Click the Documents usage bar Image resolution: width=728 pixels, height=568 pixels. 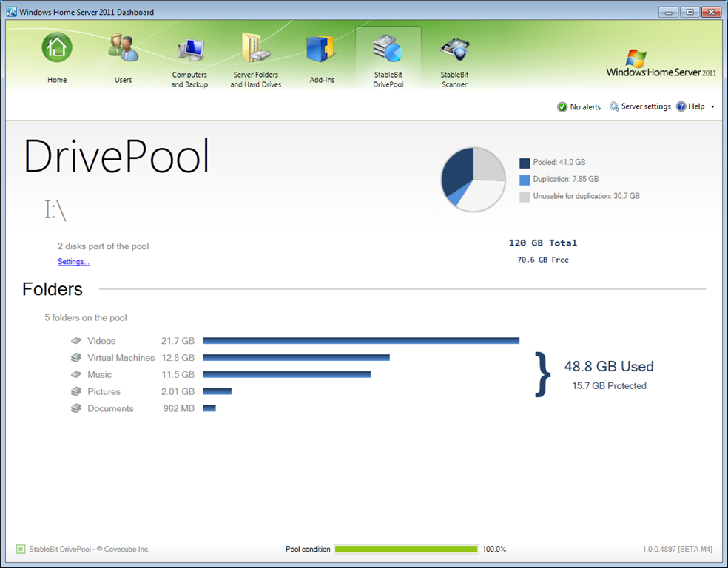point(209,408)
